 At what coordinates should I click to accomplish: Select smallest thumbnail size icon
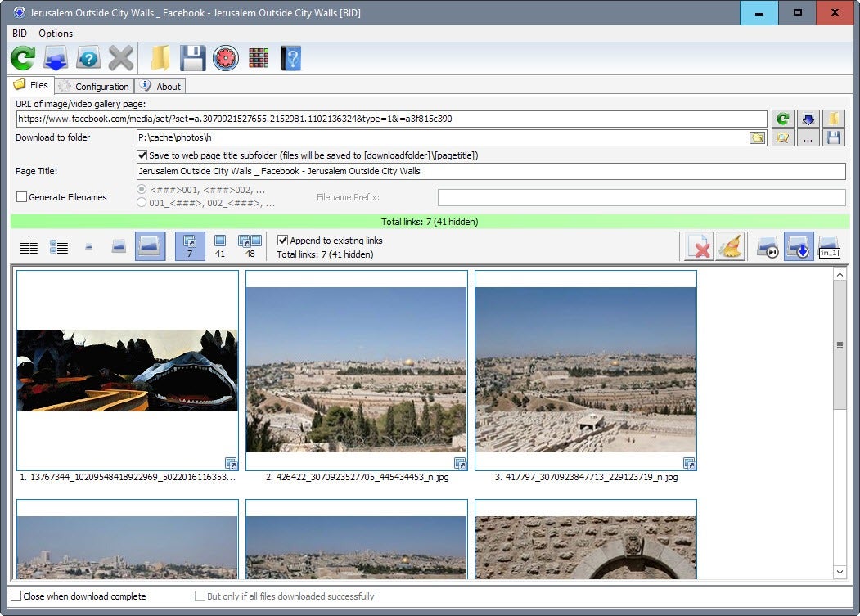89,247
